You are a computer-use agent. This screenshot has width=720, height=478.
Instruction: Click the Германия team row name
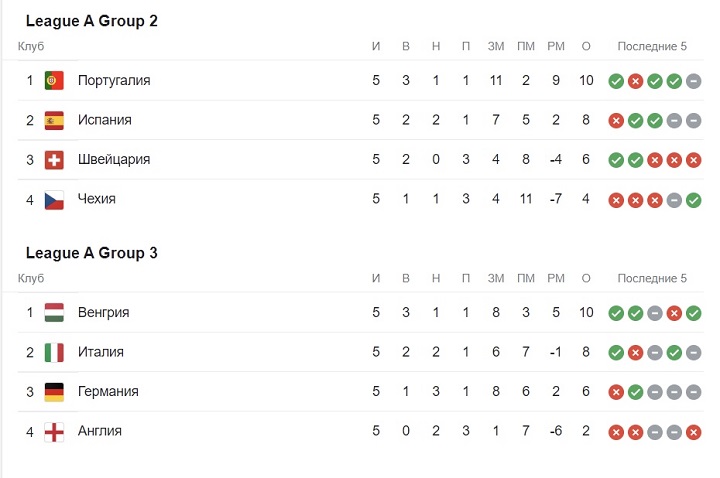click(108, 392)
